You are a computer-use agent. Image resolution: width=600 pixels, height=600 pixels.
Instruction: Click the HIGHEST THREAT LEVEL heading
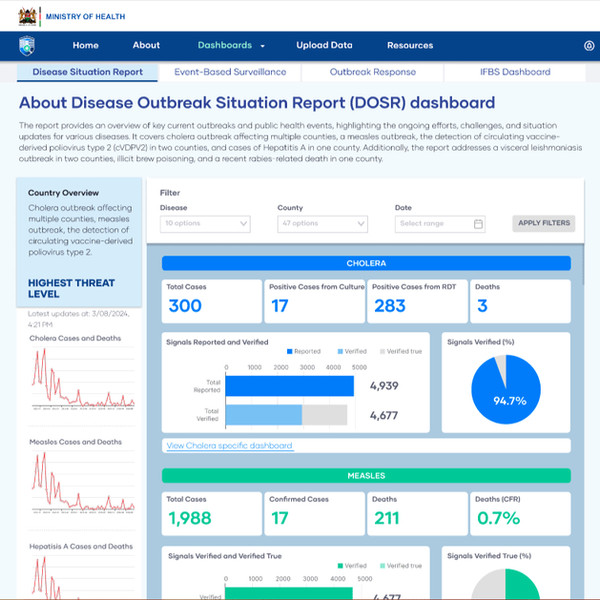click(x=71, y=288)
